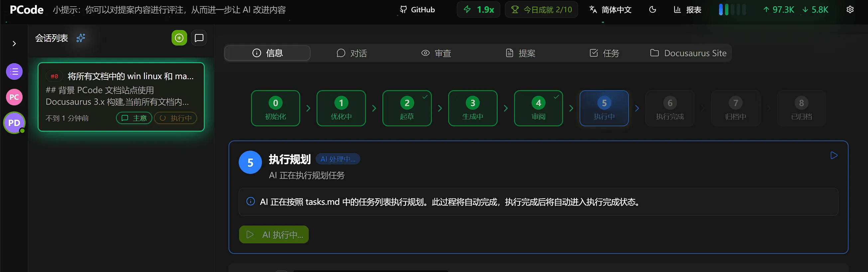Click the play icon in 执行规划 panel corner
Screen dimensions: 868x272
pos(834,155)
